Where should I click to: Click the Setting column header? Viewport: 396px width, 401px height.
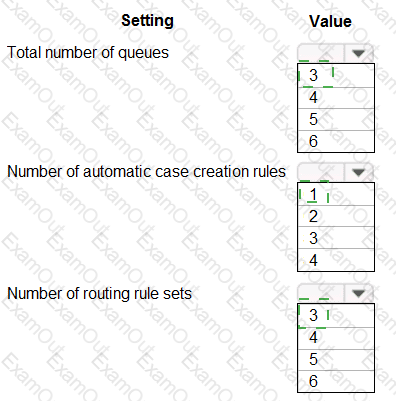point(147,21)
